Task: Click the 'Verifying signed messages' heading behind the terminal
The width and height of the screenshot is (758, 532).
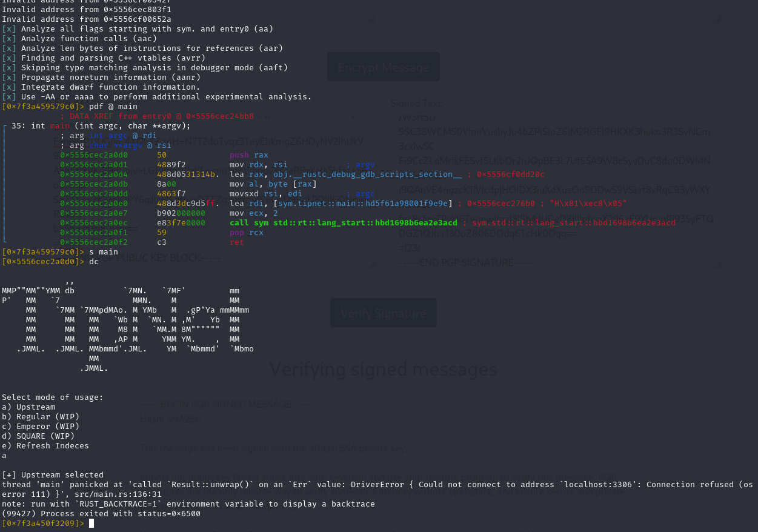Action: 383,369
